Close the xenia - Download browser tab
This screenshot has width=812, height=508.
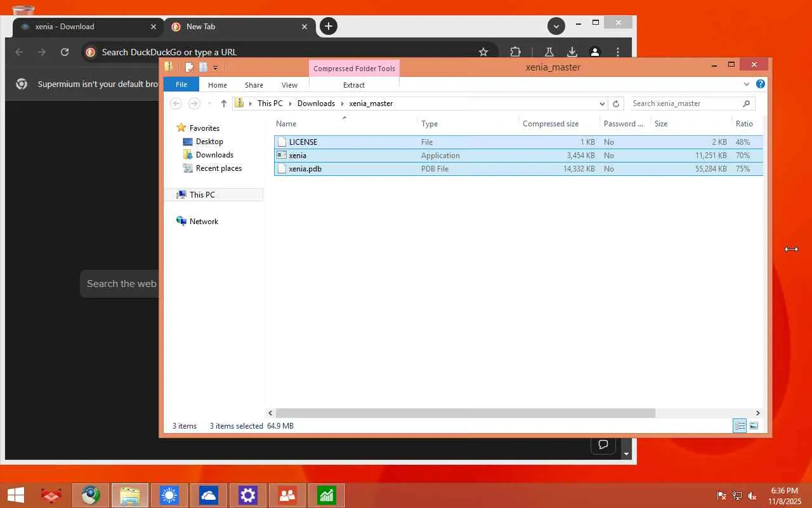(153, 27)
